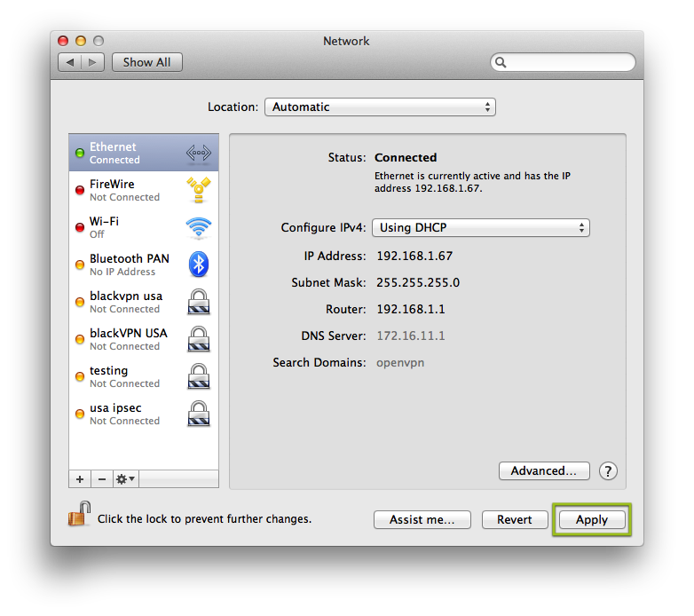Click the Apply button
The width and height of the screenshot is (694, 616).
592,519
